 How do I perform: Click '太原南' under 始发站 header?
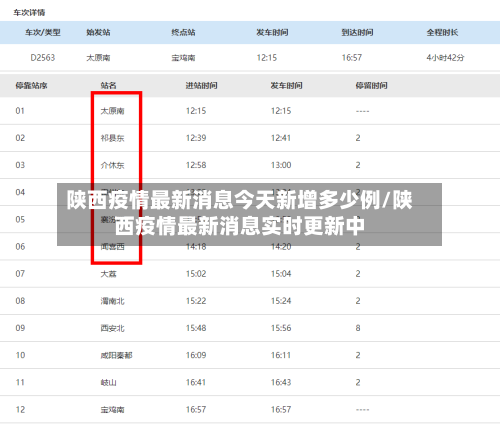click(98, 58)
